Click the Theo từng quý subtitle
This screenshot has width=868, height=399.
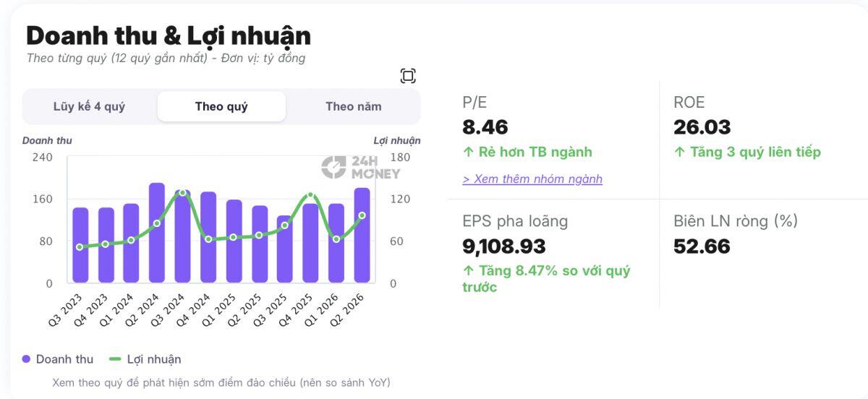[166, 59]
